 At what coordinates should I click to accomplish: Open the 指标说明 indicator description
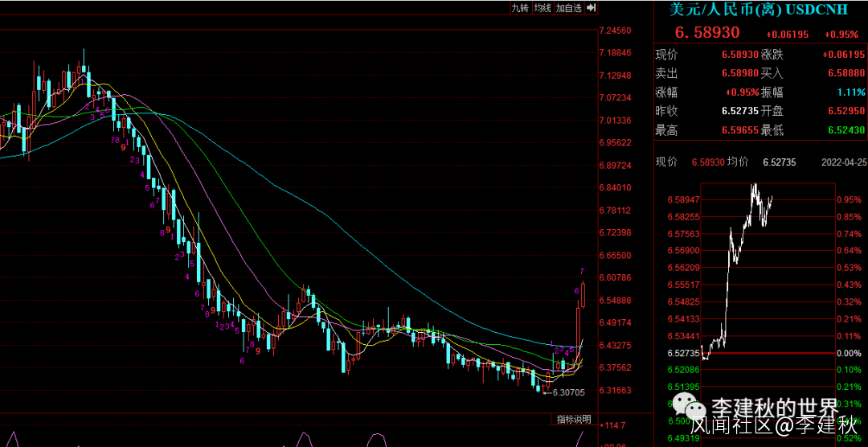tap(575, 420)
